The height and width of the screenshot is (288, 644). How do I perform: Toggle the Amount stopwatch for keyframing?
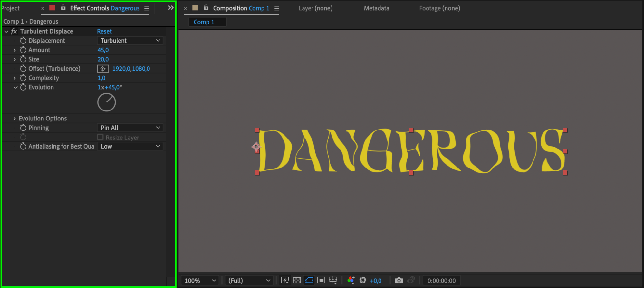[23, 50]
